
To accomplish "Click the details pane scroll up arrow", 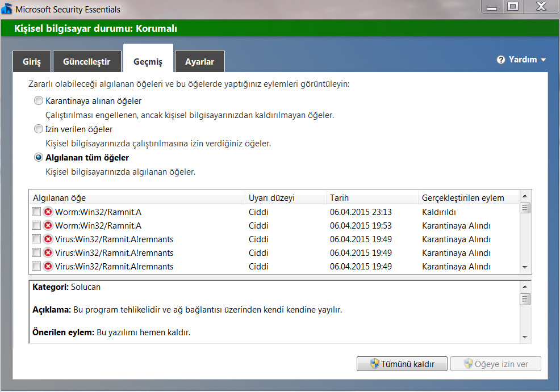I will 525,286.
